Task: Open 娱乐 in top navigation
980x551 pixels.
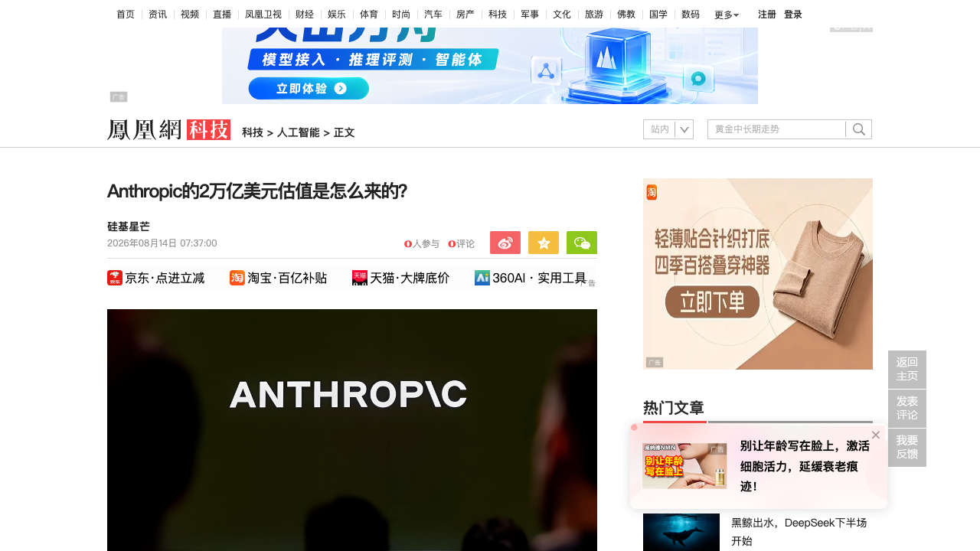Action: [x=337, y=15]
